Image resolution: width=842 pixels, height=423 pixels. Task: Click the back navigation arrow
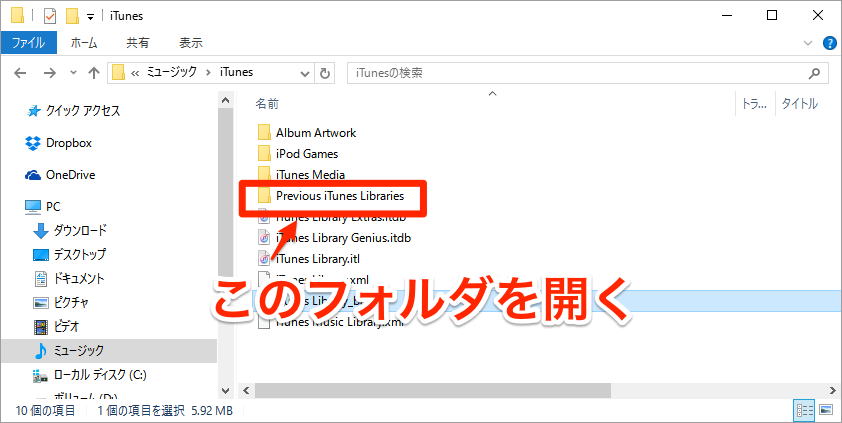coord(20,73)
